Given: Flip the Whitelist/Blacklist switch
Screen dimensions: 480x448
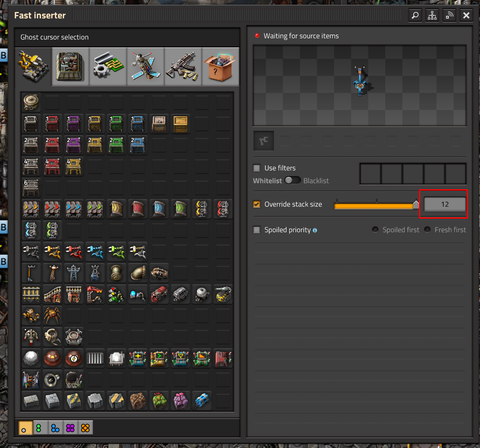Looking at the screenshot, I should pyautogui.click(x=292, y=180).
